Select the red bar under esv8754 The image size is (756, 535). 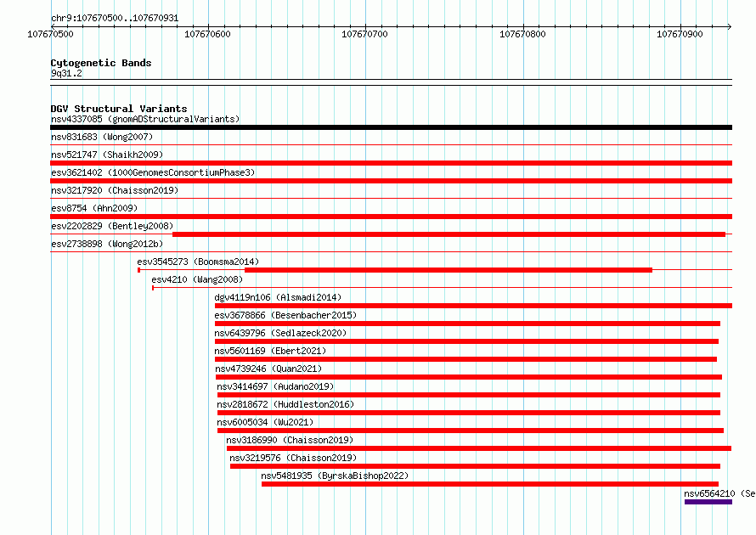coord(391,217)
